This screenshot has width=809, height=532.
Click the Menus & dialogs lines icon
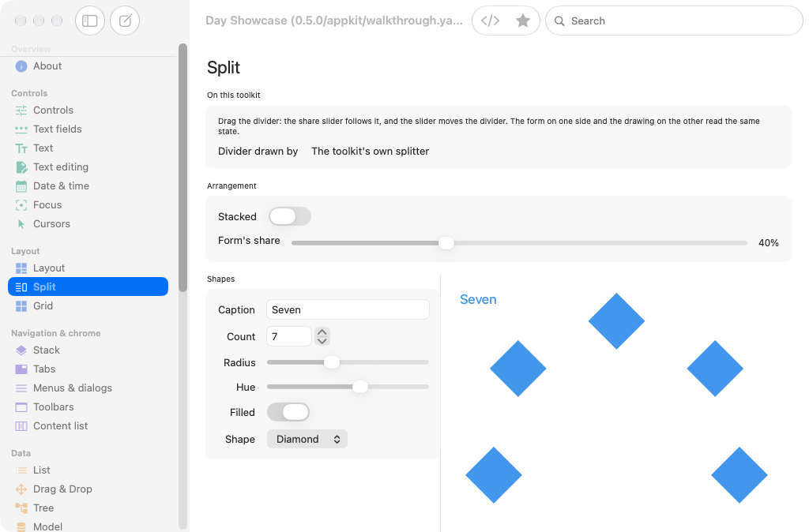(21, 388)
